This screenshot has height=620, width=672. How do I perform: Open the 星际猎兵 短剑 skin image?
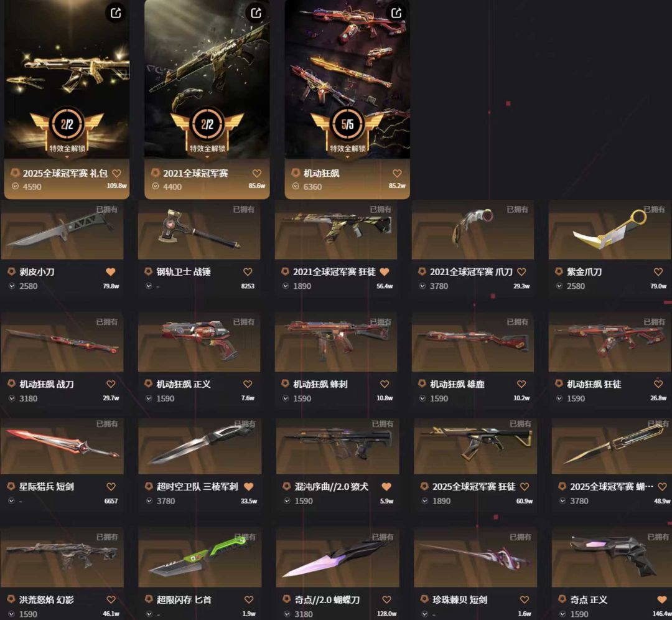point(62,445)
